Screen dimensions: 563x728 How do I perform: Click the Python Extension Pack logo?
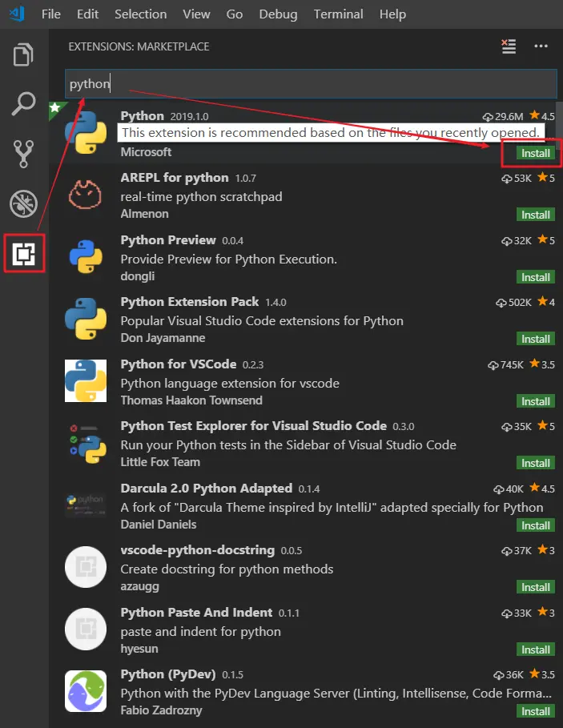86,319
